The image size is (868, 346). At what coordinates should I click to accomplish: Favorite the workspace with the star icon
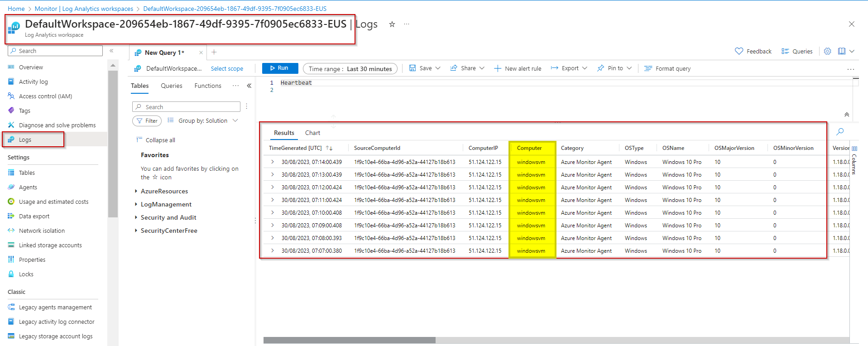[x=392, y=24]
